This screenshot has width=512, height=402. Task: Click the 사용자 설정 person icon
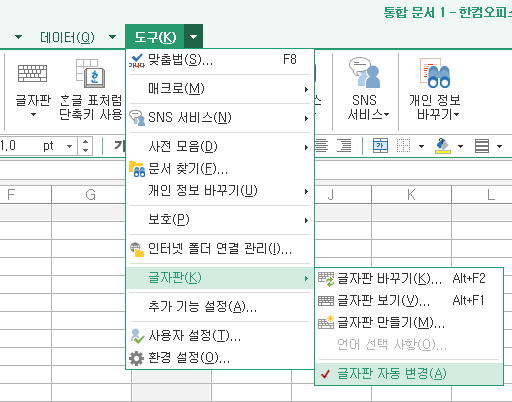click(x=137, y=336)
